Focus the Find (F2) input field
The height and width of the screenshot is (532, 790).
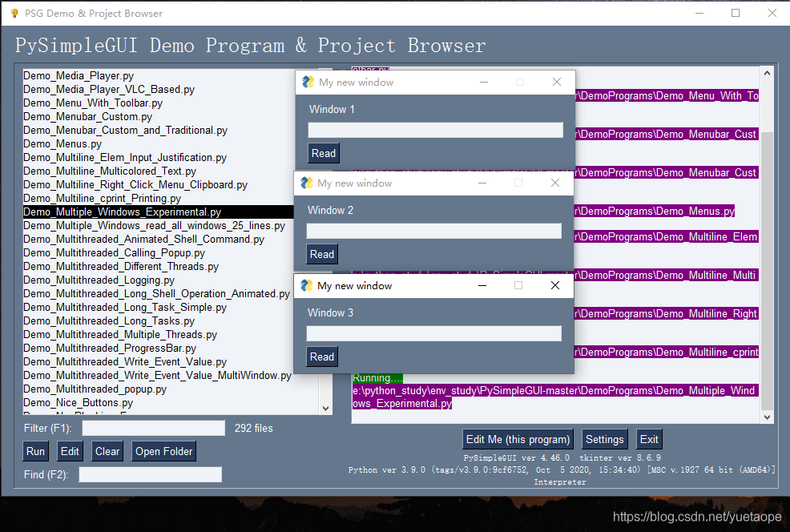(x=150, y=474)
